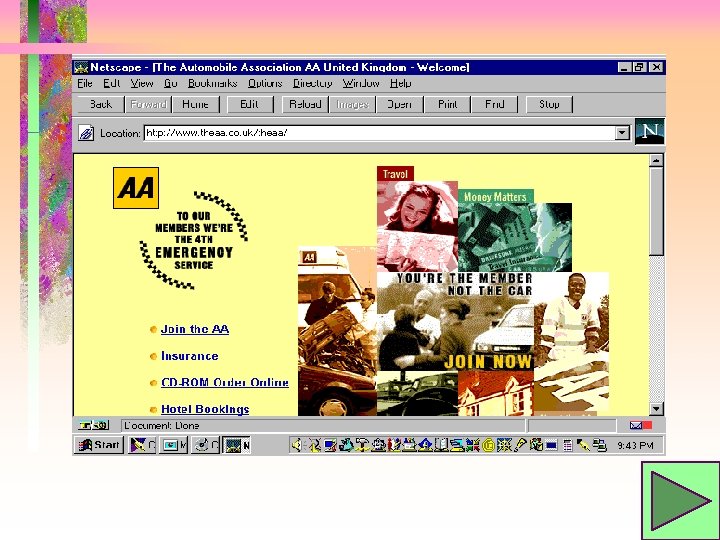Click the yellow AA logo
This screenshot has width=720, height=540.
(136, 188)
